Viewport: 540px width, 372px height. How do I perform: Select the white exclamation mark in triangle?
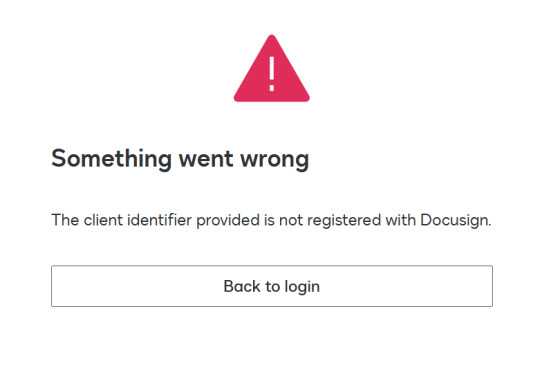pos(271,74)
